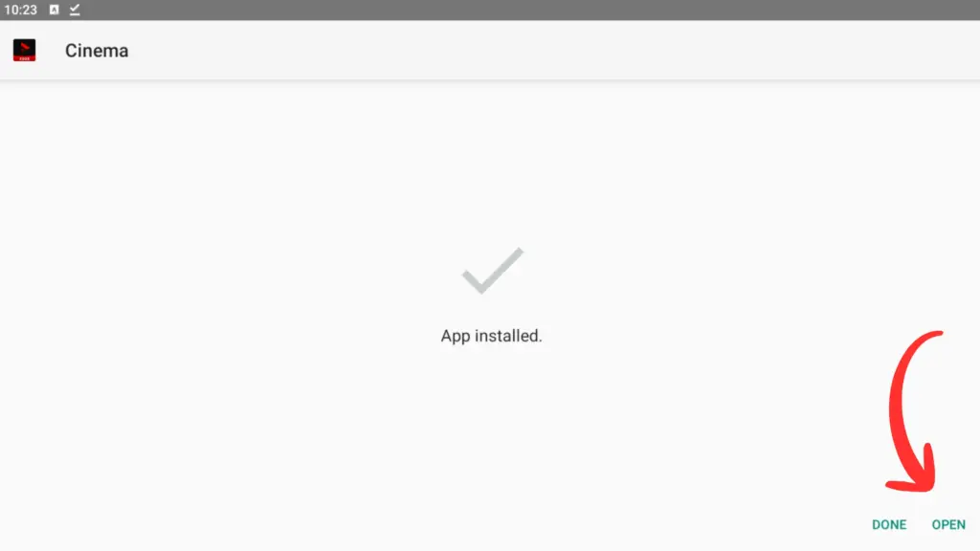Dismiss installer via green DONE text
The image size is (980, 551).
889,525
